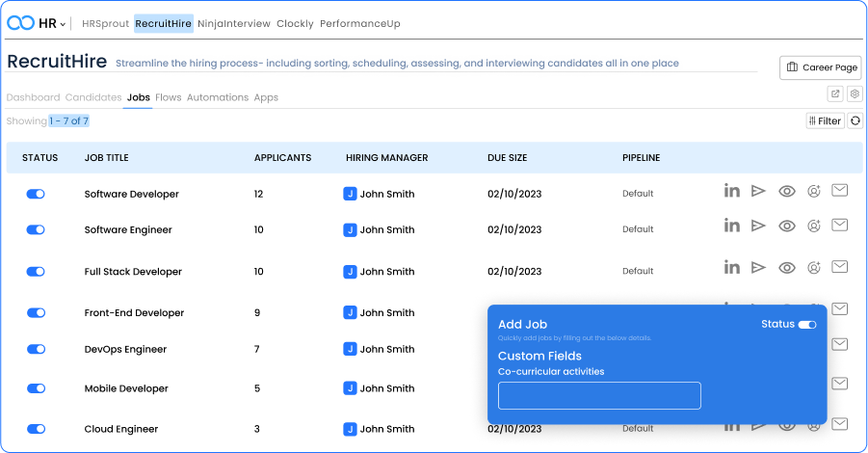The image size is (868, 453).
Task: Click LinkedIn icon for Software Developer row
Action: pos(731,191)
